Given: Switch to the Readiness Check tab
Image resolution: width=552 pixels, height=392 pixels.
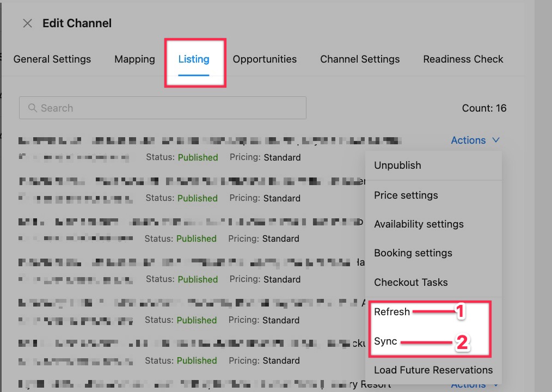Looking at the screenshot, I should (x=463, y=59).
